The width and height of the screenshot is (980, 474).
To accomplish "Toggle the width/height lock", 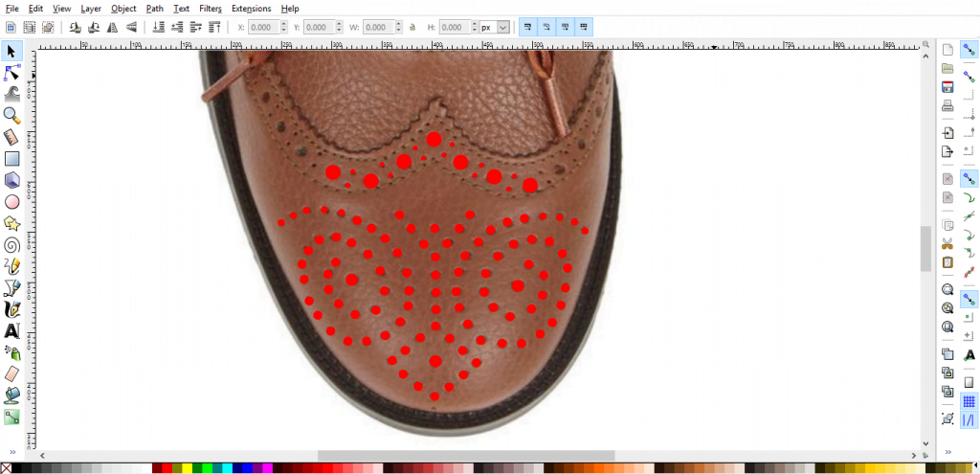I will click(412, 28).
